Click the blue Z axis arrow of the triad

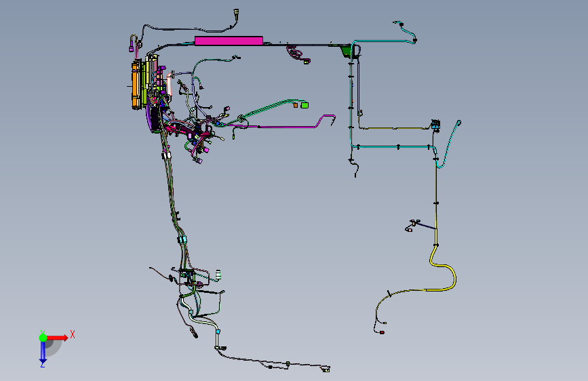[x=43, y=353]
